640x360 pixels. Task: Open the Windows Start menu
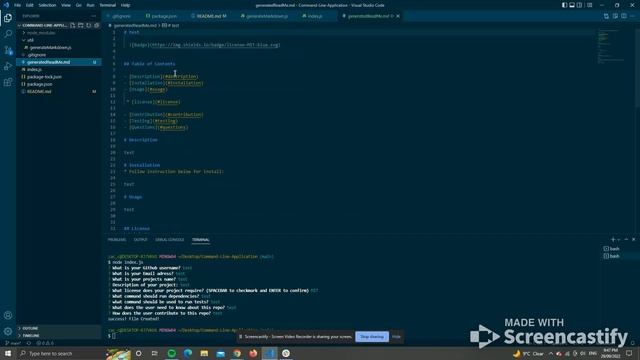[8, 353]
